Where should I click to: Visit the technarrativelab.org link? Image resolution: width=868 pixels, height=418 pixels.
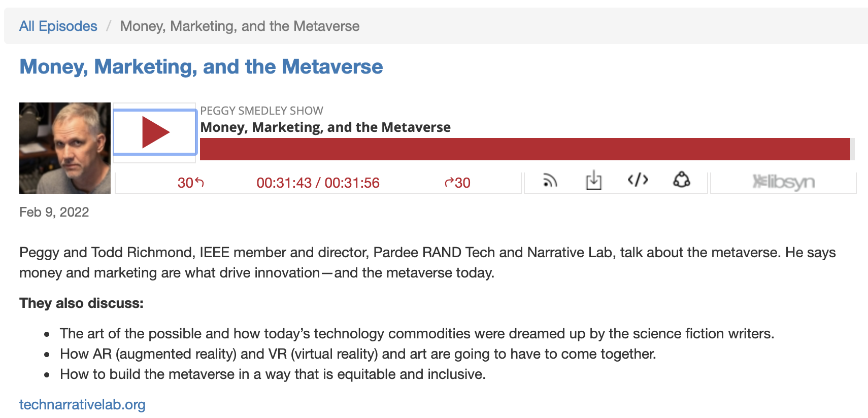pyautogui.click(x=82, y=405)
